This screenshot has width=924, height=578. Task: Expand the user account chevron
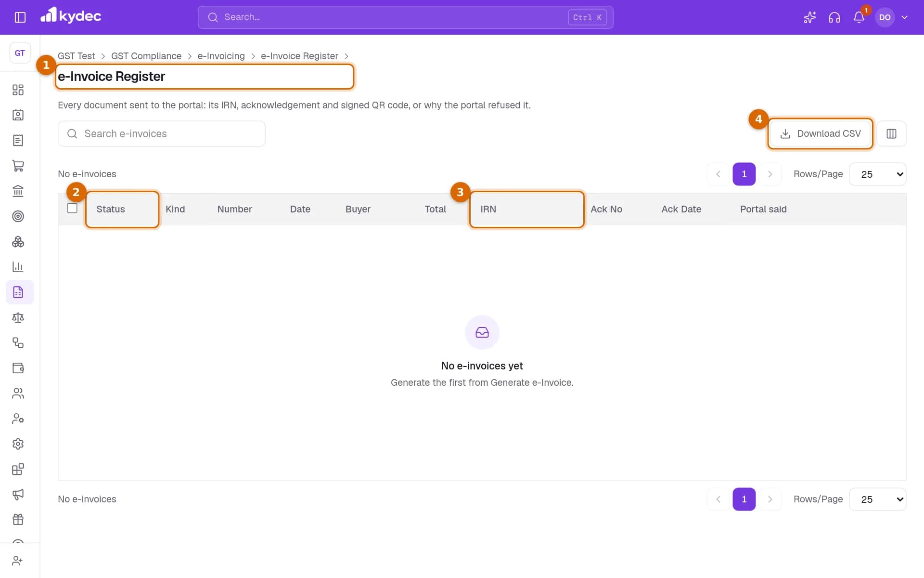point(904,17)
